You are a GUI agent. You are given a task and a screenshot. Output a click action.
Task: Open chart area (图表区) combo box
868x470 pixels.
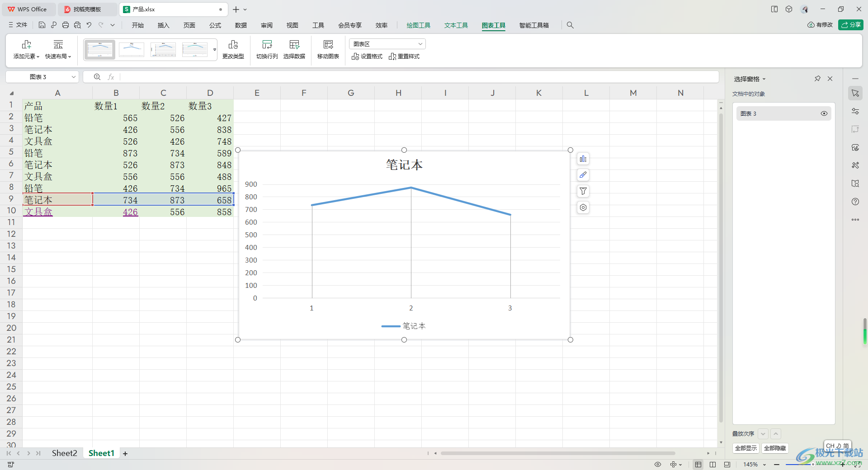click(387, 44)
